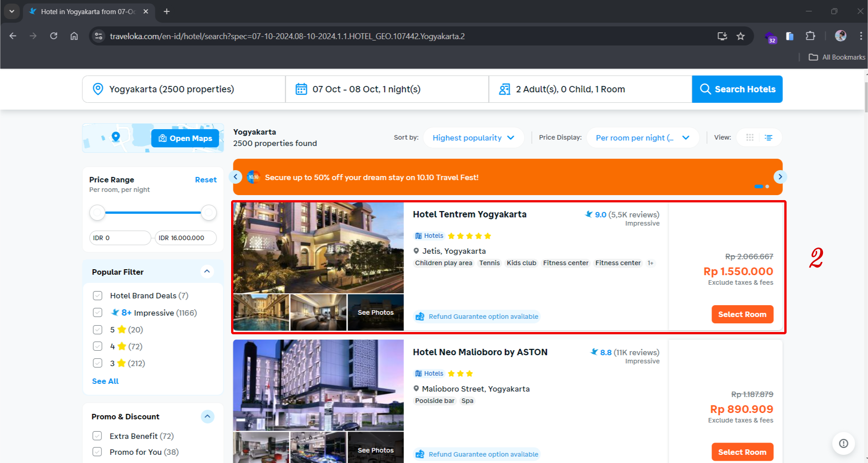This screenshot has width=868, height=463.
Task: Open the tab search dropdown arrow
Action: click(x=11, y=11)
